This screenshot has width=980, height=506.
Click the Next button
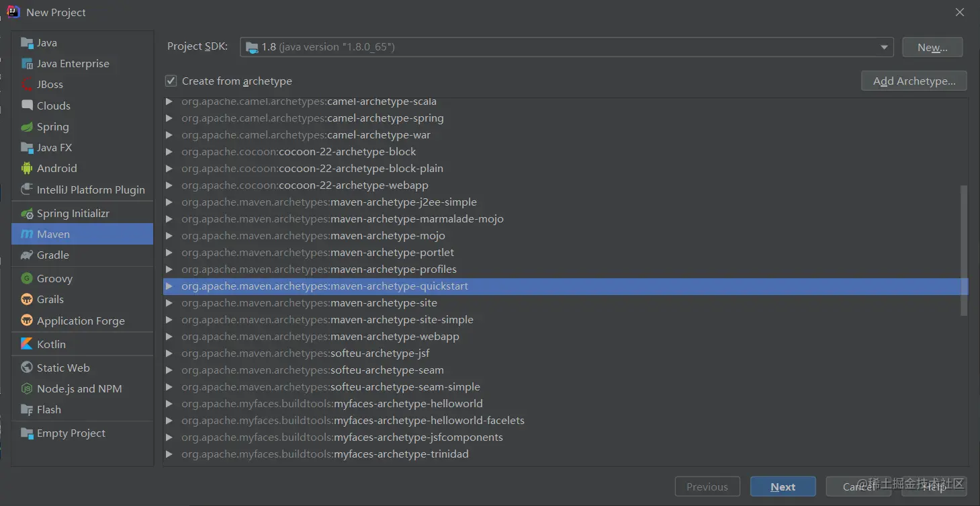pyautogui.click(x=783, y=487)
